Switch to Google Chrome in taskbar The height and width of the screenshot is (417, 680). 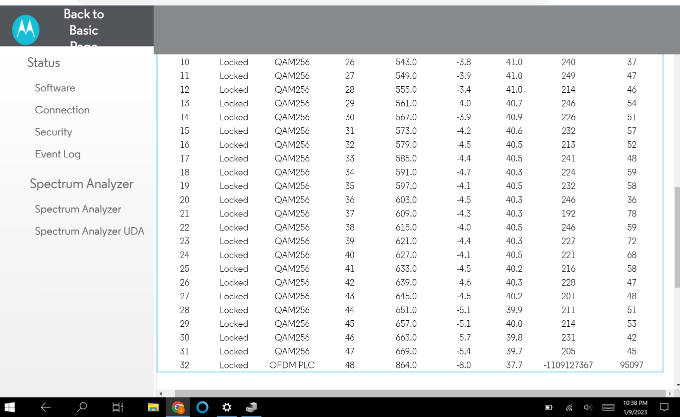178,407
